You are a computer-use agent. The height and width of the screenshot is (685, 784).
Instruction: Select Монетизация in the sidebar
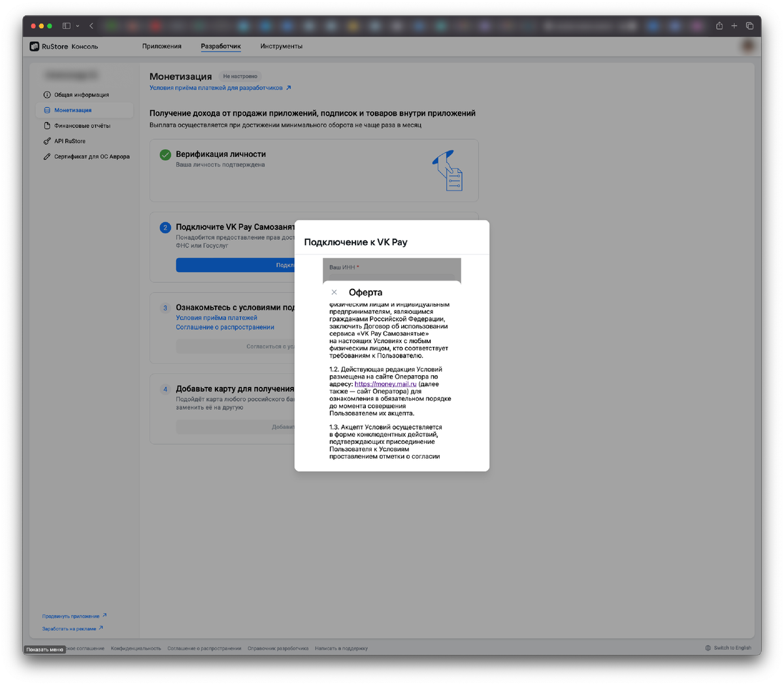pos(85,110)
